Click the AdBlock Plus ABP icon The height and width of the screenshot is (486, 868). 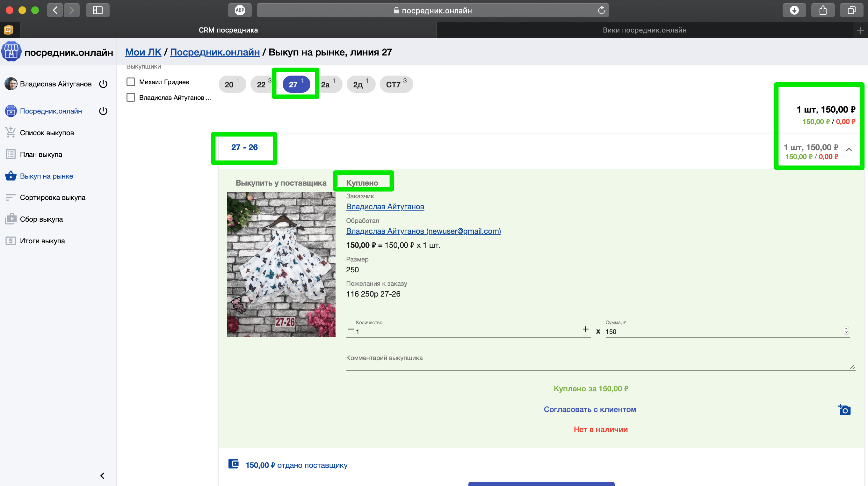(x=240, y=10)
